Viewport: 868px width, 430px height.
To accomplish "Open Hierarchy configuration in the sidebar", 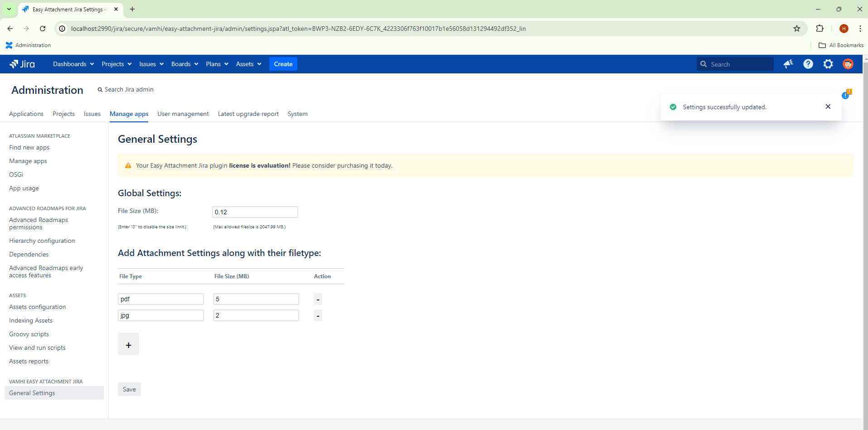I will pyautogui.click(x=42, y=241).
